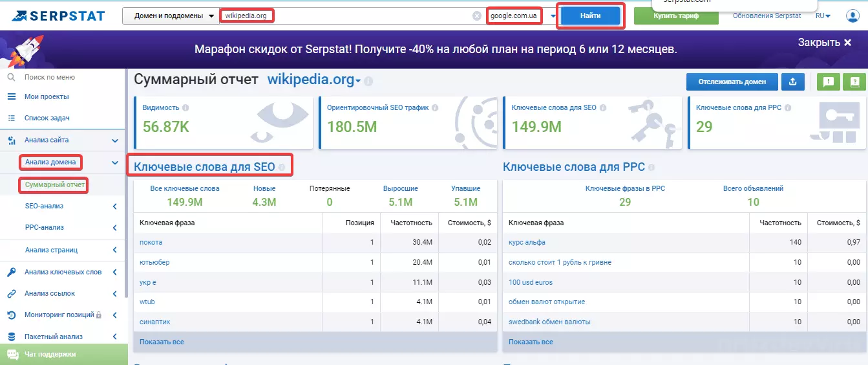This screenshot has width=868, height=365.
Task: Open the покота keyword link
Action: [151, 243]
